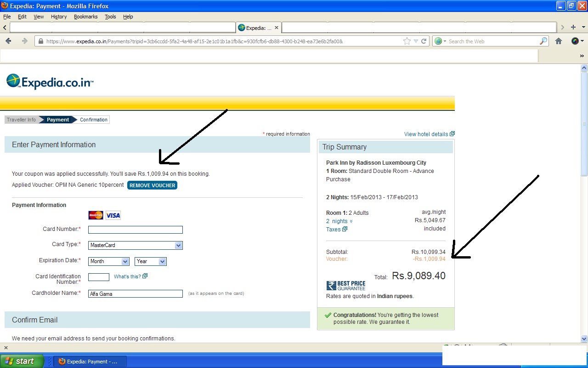Click the VISA card logo
Viewport: 588px width, 368px height.
[113, 215]
